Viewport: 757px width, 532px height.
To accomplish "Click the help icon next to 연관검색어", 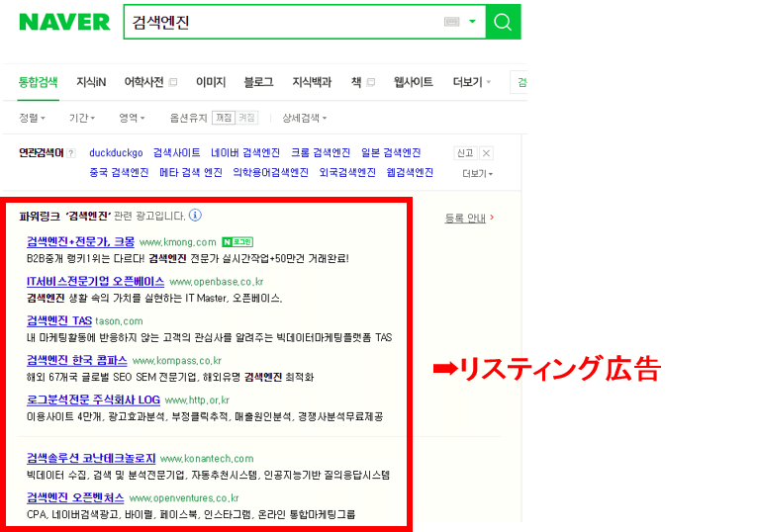I will 71,153.
